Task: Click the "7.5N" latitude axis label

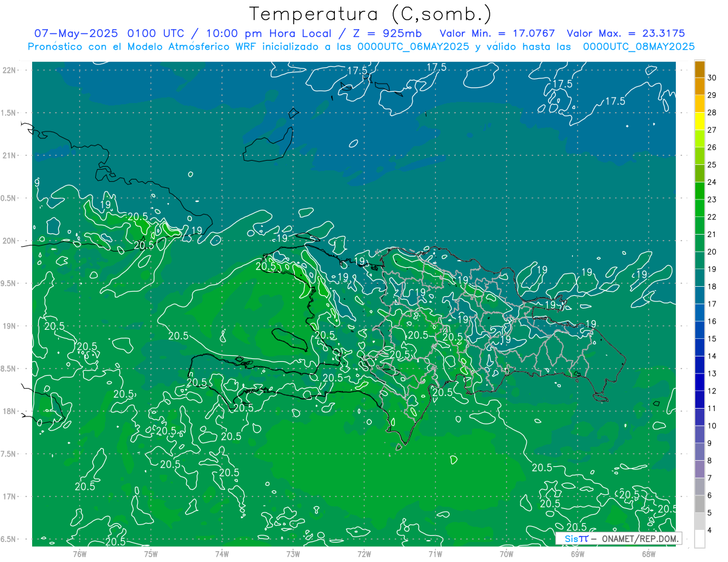Action: point(9,454)
